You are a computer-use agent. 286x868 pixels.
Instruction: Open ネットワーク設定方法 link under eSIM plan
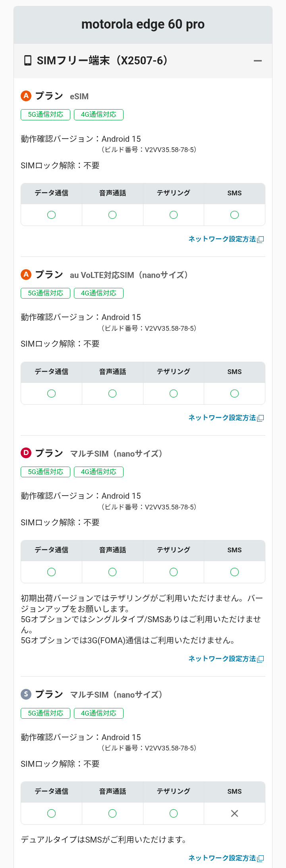[222, 239]
